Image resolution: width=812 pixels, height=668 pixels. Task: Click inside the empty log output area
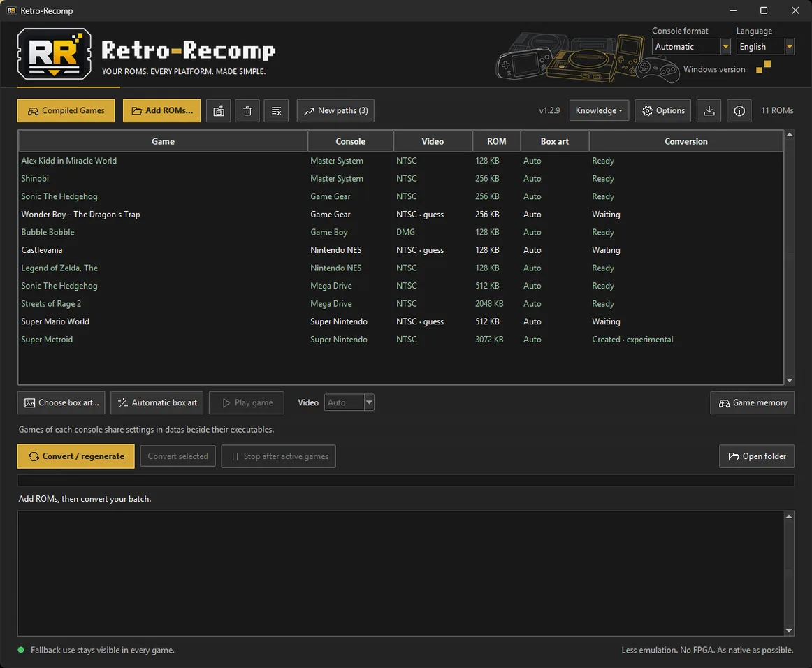click(x=401, y=574)
